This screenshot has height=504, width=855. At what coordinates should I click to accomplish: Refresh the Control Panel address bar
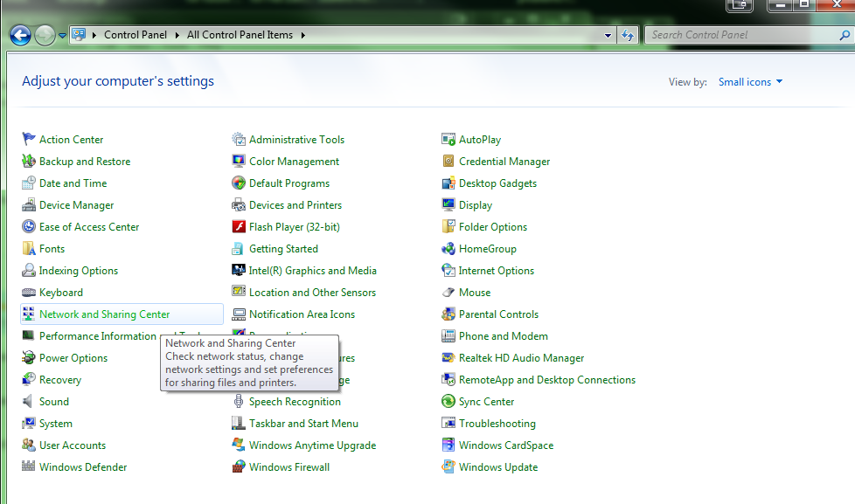628,36
